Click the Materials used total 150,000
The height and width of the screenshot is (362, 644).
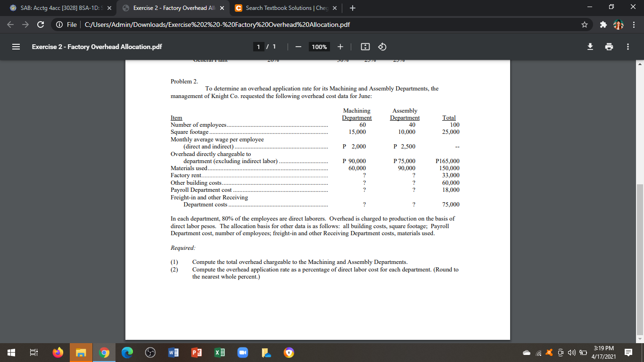click(x=449, y=168)
